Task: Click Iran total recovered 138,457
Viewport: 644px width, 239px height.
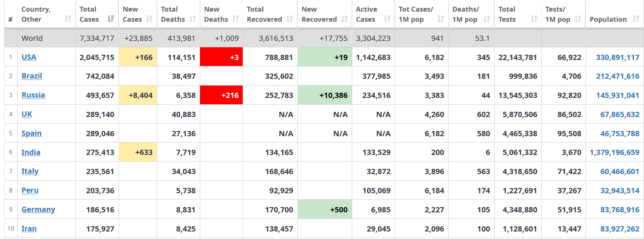Action: (279, 229)
